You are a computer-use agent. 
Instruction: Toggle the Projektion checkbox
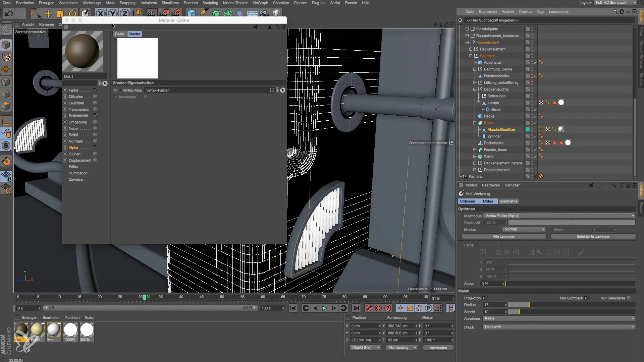[x=484, y=298]
